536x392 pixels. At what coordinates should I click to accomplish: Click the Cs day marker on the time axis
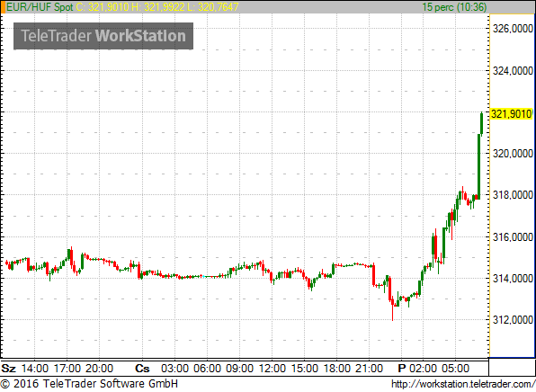pyautogui.click(x=142, y=369)
